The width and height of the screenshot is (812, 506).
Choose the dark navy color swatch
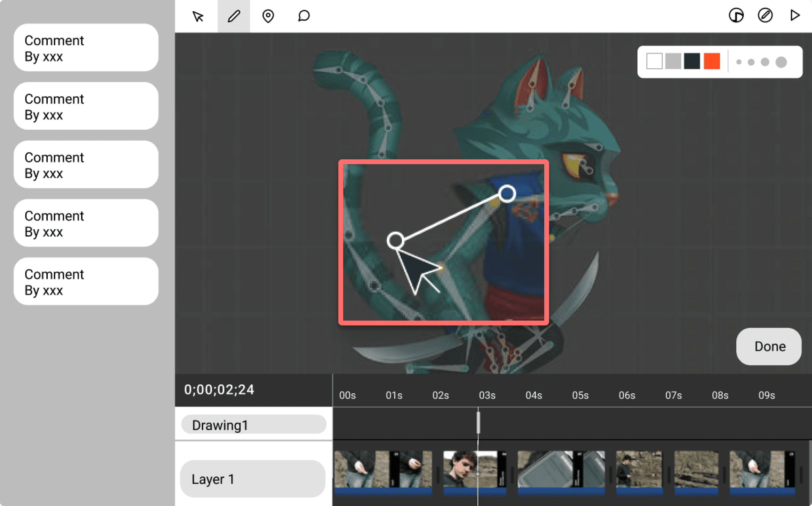692,61
